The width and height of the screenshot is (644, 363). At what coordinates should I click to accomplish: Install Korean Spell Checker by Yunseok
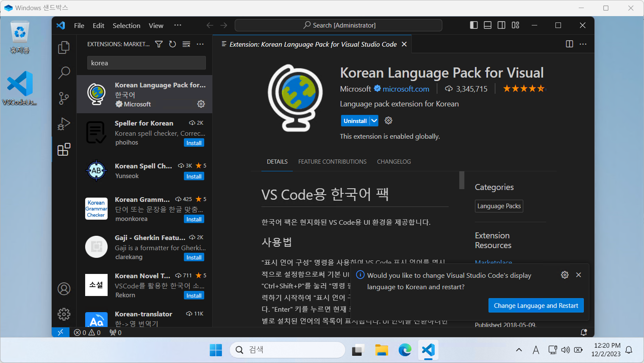[194, 176]
